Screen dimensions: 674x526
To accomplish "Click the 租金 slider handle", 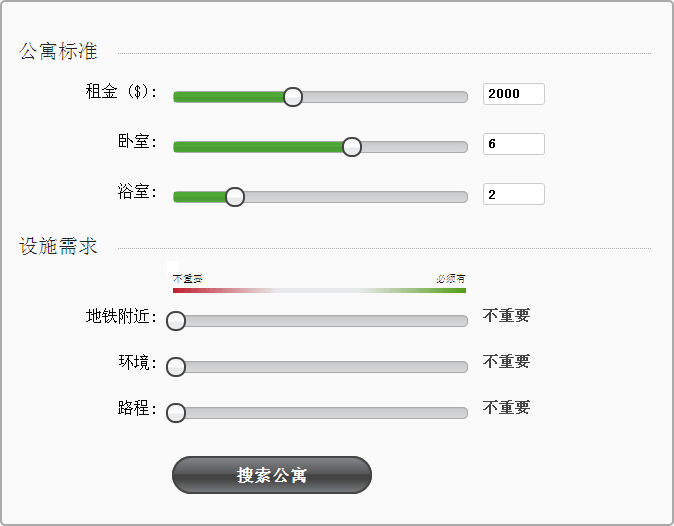I will [x=292, y=97].
